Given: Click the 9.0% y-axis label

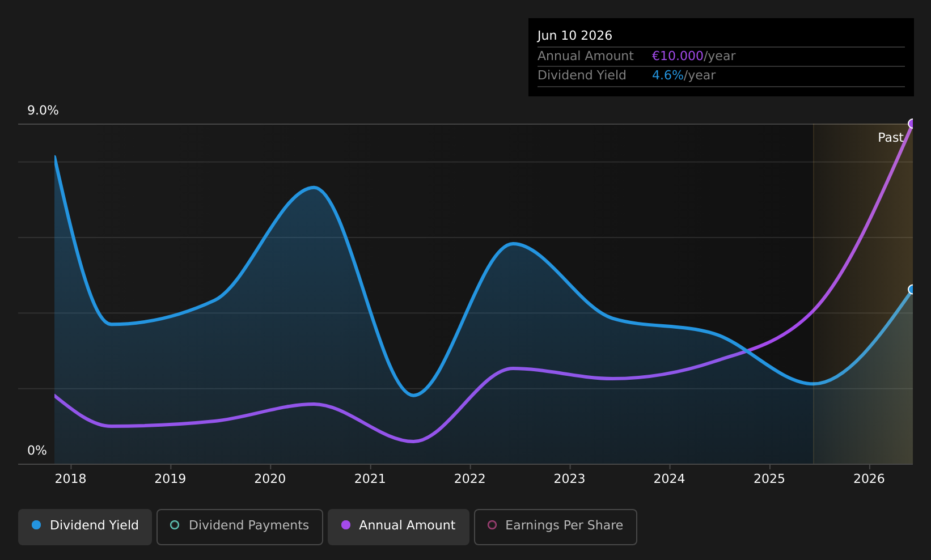Looking at the screenshot, I should tap(43, 111).
